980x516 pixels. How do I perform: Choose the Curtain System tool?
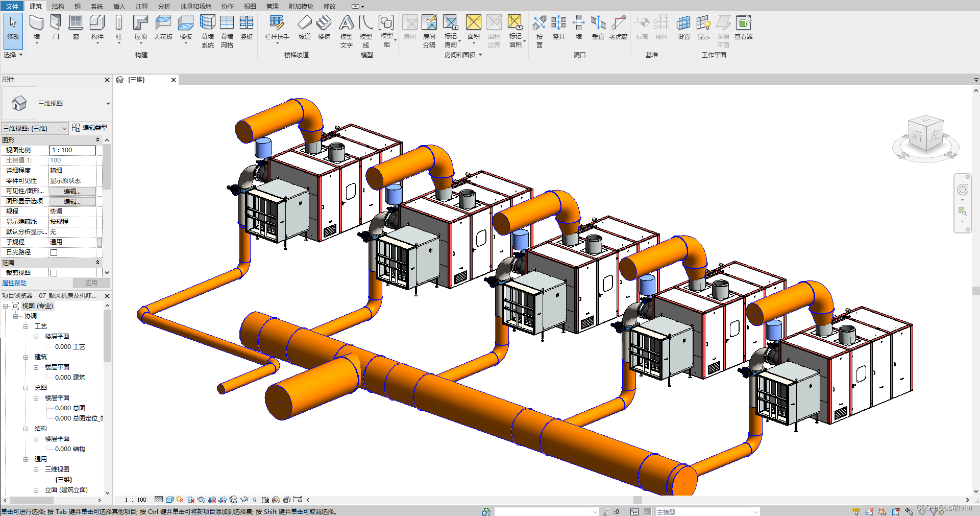tap(208, 31)
